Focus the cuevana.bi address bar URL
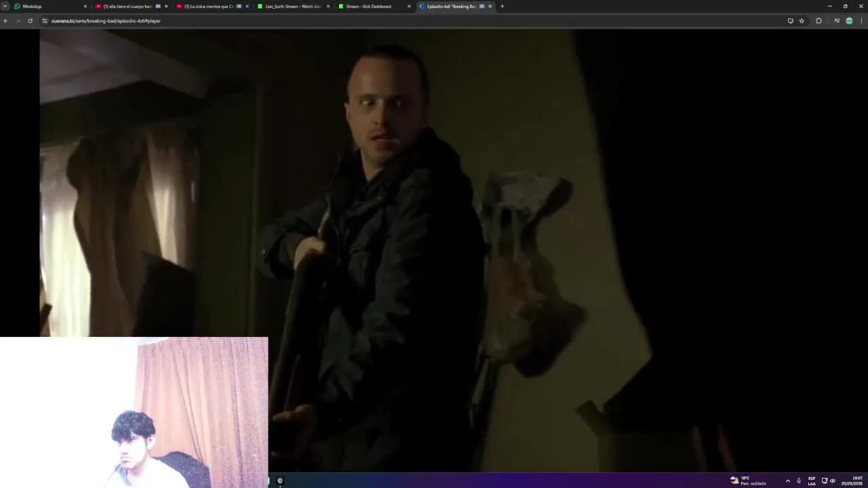Image resolution: width=868 pixels, height=488 pixels. pyautogui.click(x=106, y=21)
